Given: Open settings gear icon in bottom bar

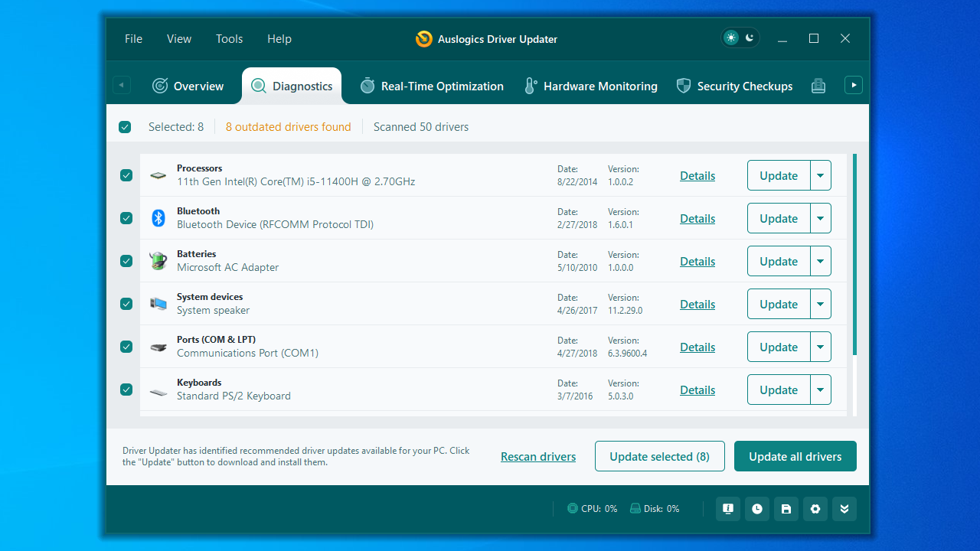Looking at the screenshot, I should point(815,509).
